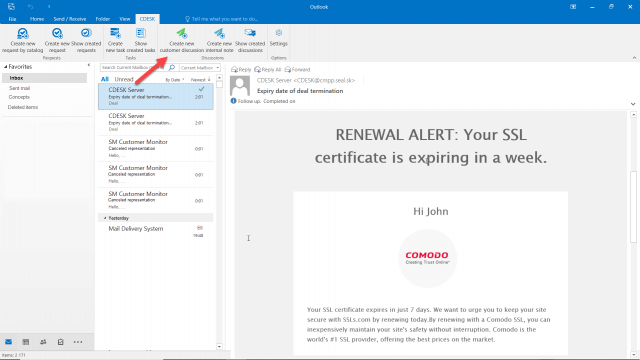Click Create new request ribbon icon
The image size is (640, 360).
point(57,33)
